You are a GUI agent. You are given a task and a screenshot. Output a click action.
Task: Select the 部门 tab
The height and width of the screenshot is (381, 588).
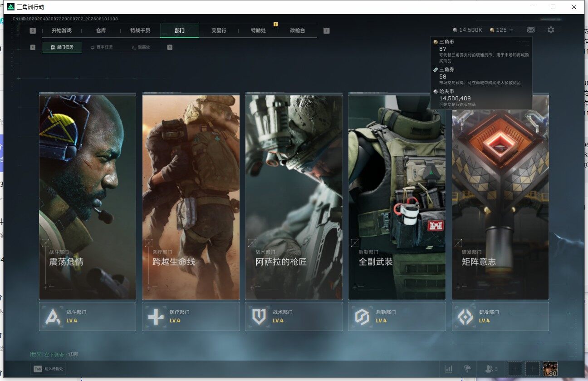point(180,31)
